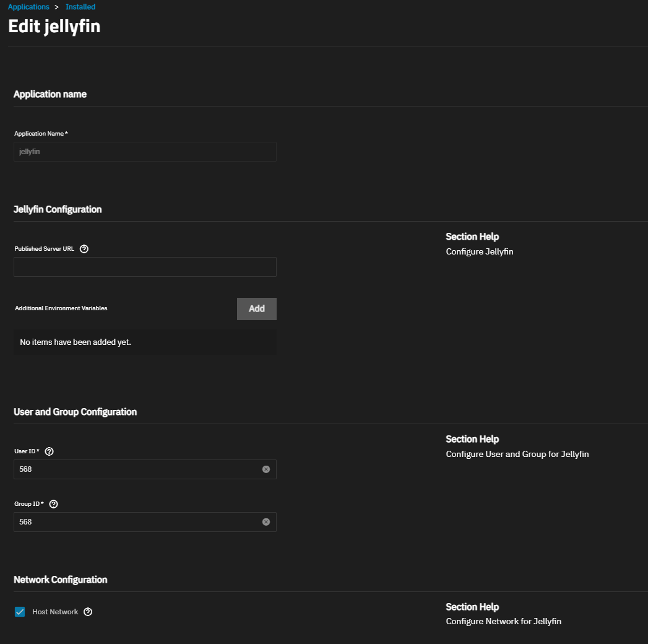Image resolution: width=648 pixels, height=644 pixels.
Task: Click into the User ID input
Action: 136,469
